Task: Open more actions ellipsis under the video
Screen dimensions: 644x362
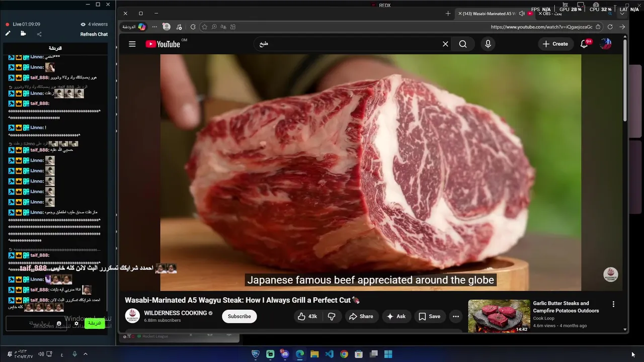Action: [x=456, y=316]
